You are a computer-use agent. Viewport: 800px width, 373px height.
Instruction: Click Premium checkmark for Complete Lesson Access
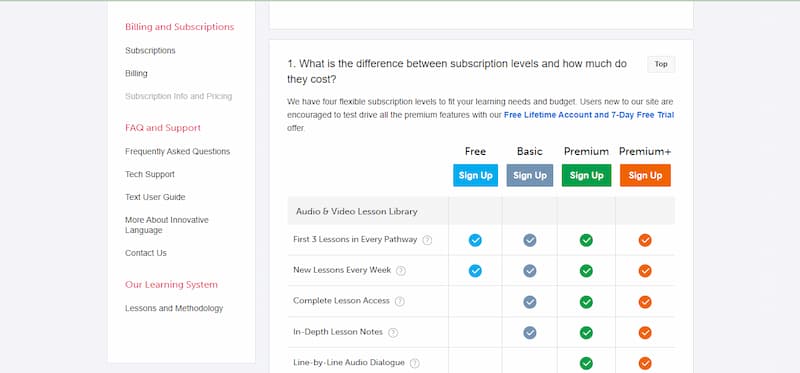[x=586, y=302]
